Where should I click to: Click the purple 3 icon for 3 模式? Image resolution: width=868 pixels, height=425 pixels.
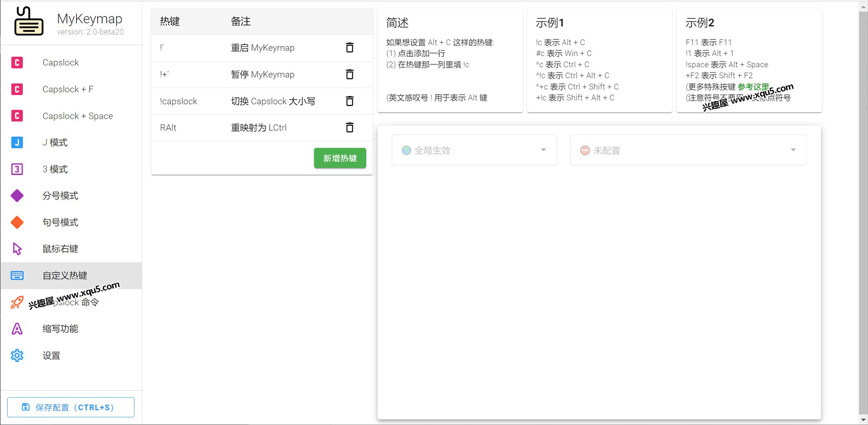tap(17, 169)
